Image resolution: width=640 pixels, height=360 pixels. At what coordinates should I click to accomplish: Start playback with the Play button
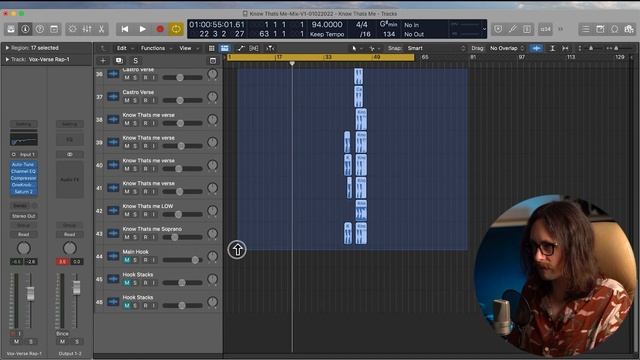142,29
